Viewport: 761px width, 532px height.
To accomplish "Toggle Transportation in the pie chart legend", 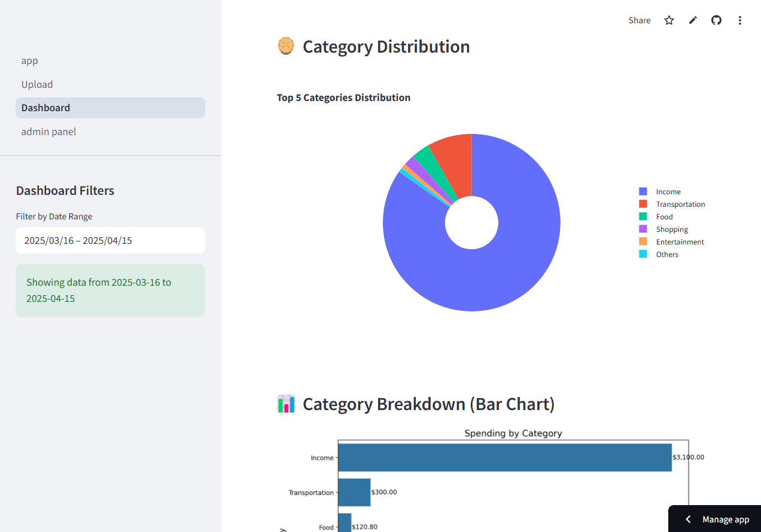I will click(x=680, y=204).
